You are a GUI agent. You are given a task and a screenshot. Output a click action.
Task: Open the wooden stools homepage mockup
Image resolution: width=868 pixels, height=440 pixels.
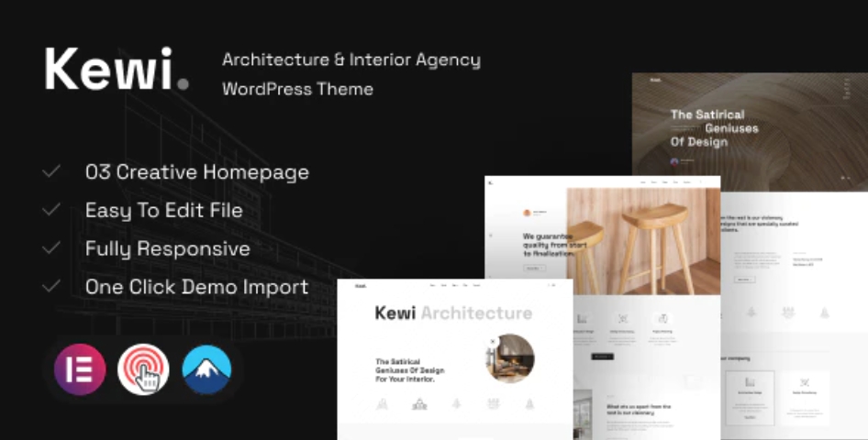(602, 235)
